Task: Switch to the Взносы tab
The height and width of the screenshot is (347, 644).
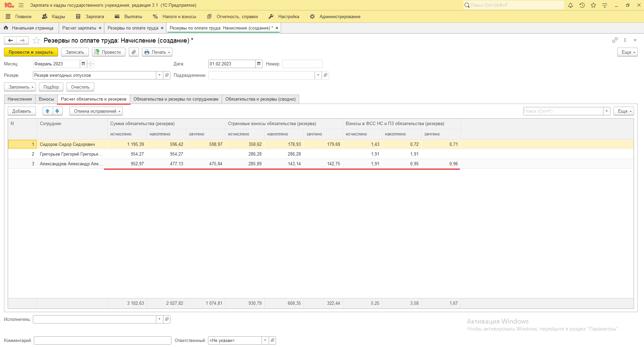Action: coord(46,99)
